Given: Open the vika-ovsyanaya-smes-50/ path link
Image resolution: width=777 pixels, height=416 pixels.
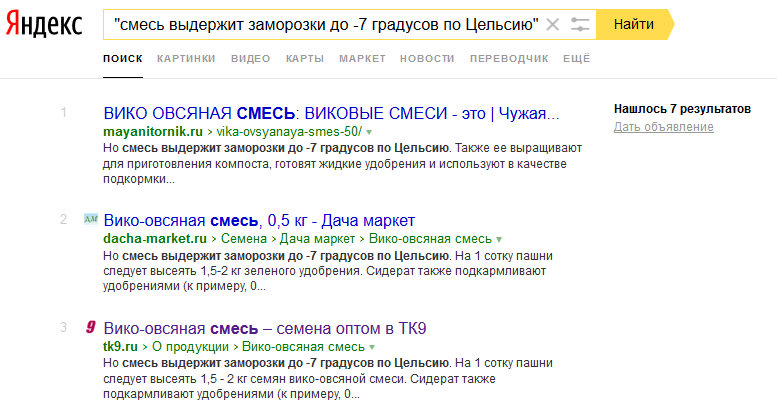Looking at the screenshot, I should click(289, 132).
